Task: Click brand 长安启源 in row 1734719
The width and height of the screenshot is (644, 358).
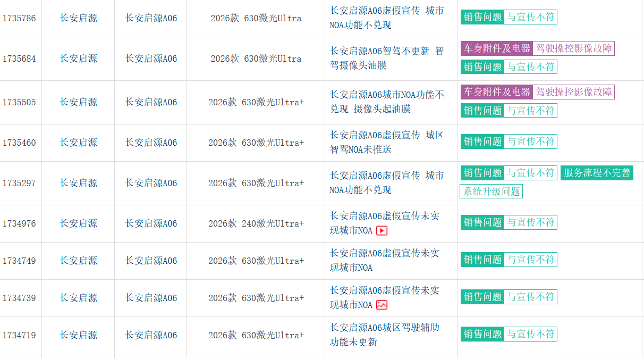Action: [79, 335]
